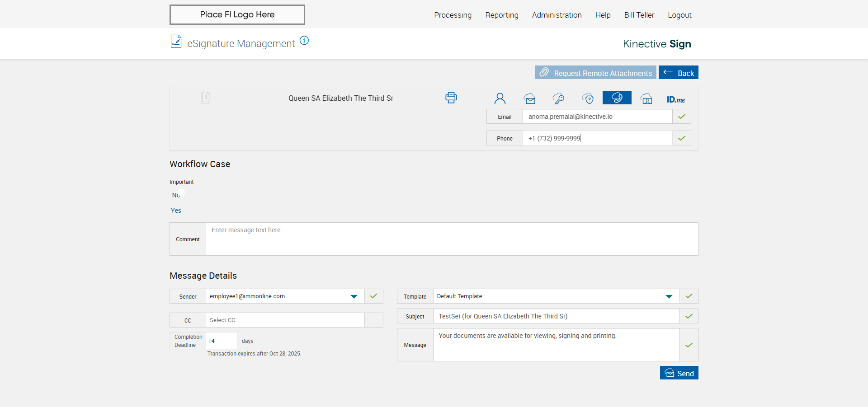
Task: Open the Select CC dropdown field
Action: coord(285,320)
